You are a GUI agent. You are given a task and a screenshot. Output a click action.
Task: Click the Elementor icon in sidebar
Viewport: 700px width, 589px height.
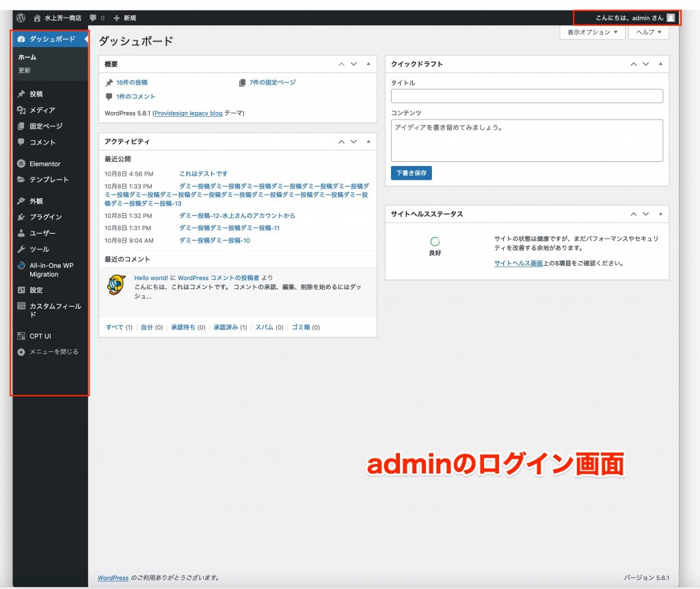point(21,164)
